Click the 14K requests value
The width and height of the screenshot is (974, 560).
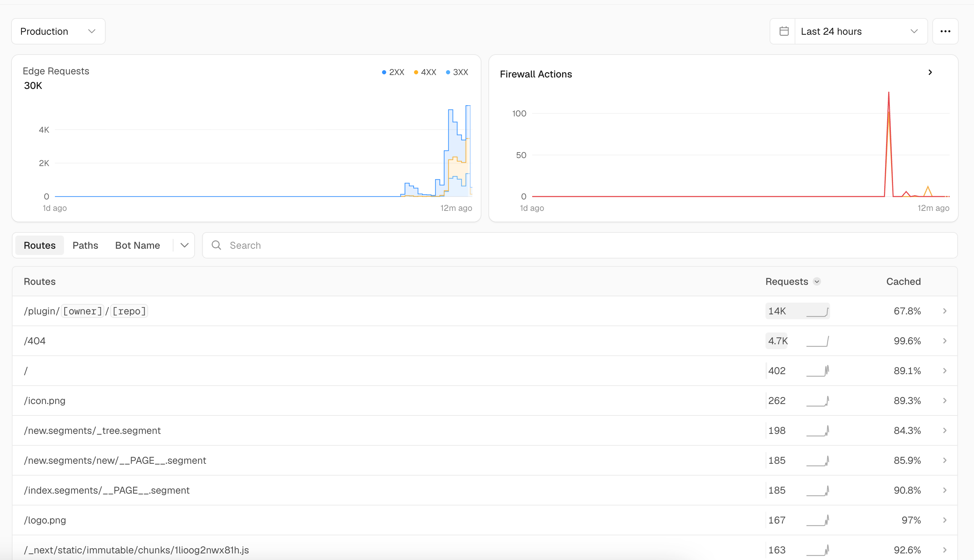pos(777,311)
